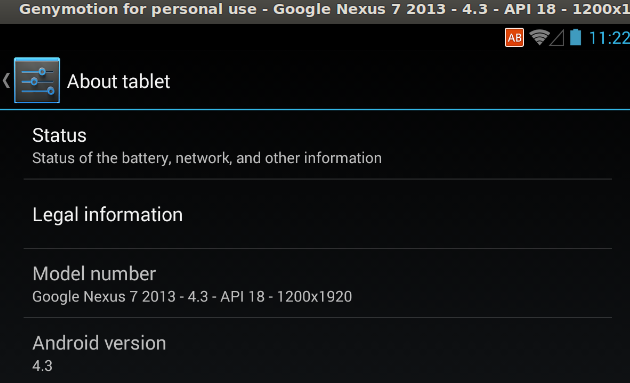This screenshot has width=630, height=383.
Task: Click the '4.3' Android version value
Action: (x=43, y=366)
